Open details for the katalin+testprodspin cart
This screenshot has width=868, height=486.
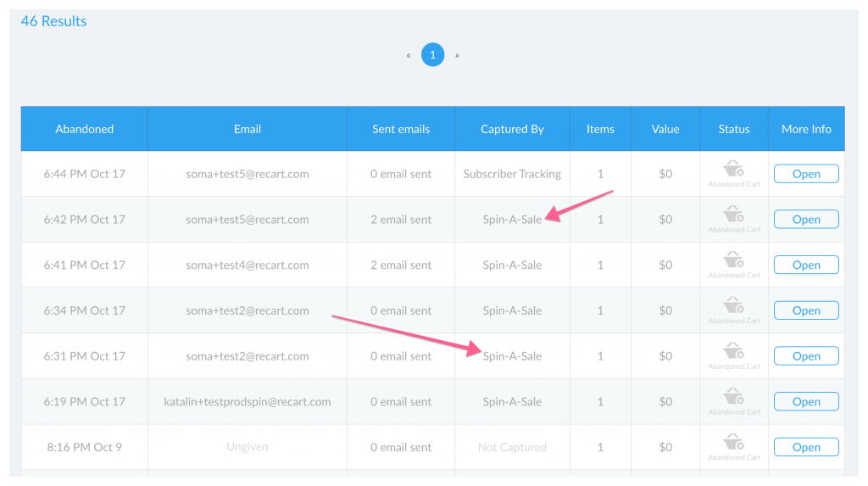pos(806,401)
